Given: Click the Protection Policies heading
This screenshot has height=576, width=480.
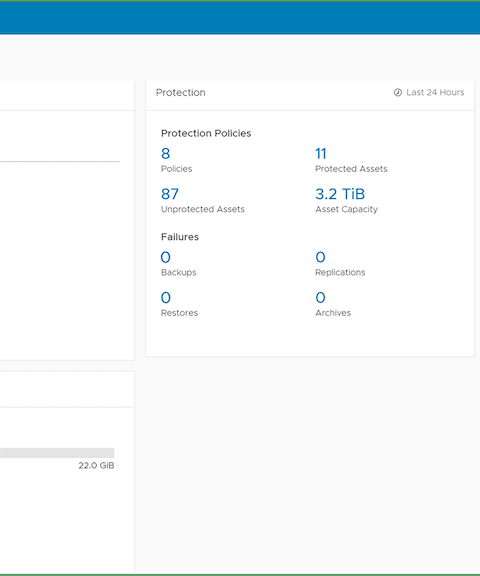Looking at the screenshot, I should click(206, 133).
